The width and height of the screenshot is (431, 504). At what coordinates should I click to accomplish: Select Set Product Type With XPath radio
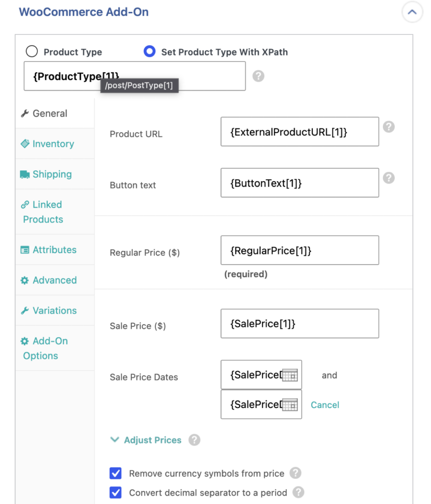[x=150, y=51]
